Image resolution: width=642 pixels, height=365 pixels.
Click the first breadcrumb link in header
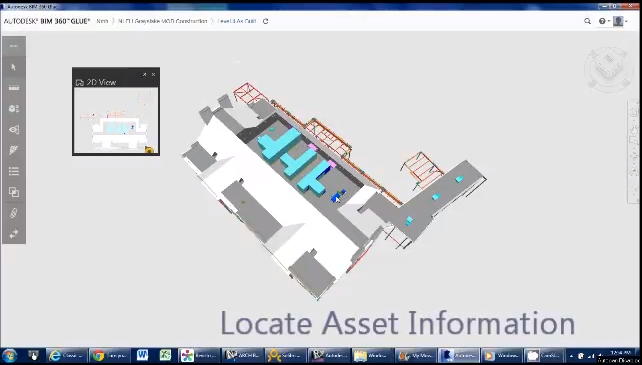tap(102, 21)
